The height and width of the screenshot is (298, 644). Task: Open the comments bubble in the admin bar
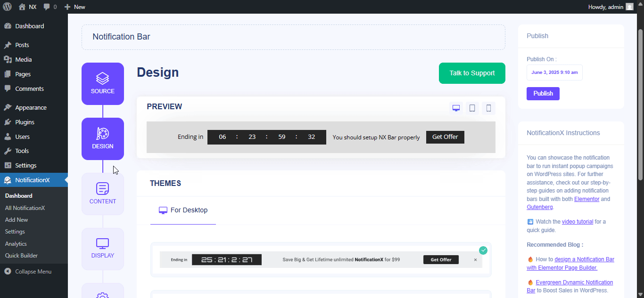(x=50, y=7)
